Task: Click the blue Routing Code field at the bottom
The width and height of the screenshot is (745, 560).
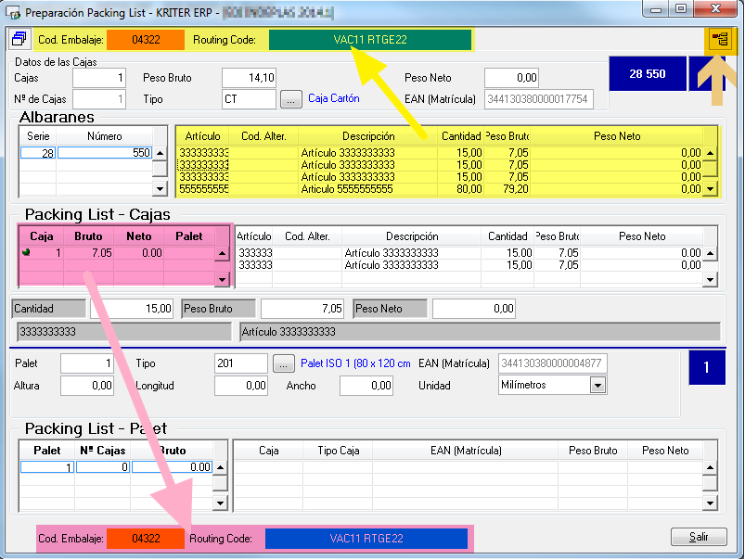Action: (366, 539)
